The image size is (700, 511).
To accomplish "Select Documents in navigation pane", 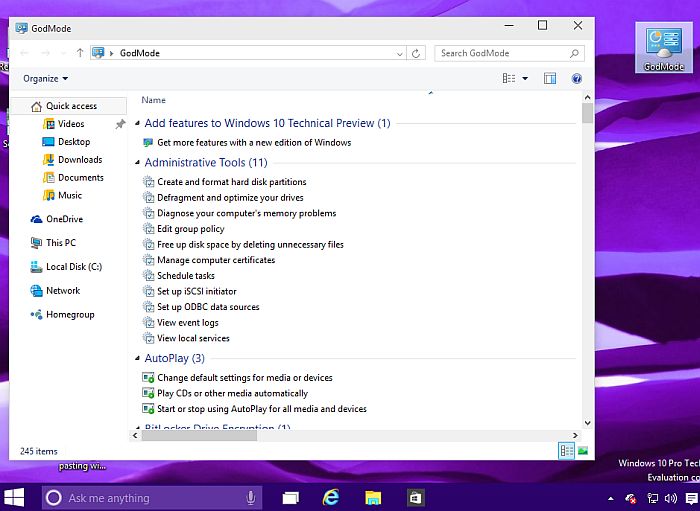I will coord(81,177).
